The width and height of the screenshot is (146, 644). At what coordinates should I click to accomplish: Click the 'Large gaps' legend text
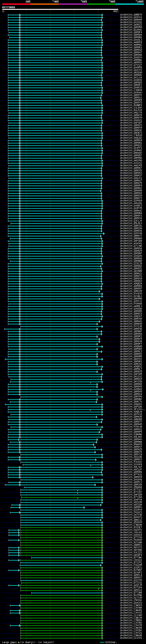(10, 642)
